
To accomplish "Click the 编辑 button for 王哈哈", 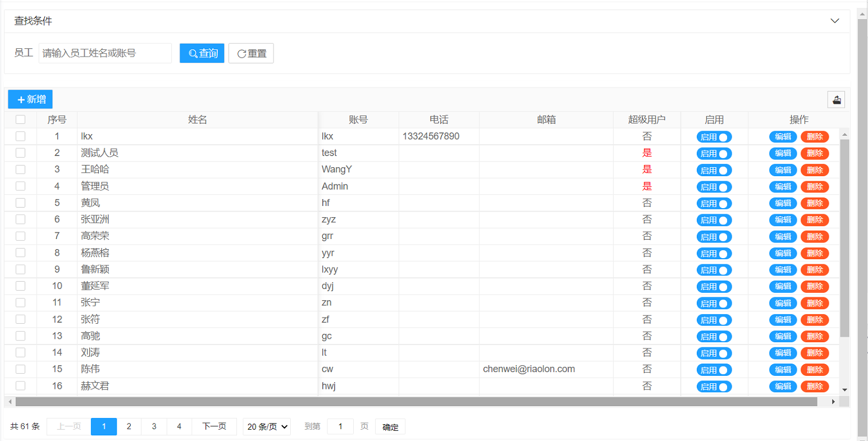I will coord(782,169).
